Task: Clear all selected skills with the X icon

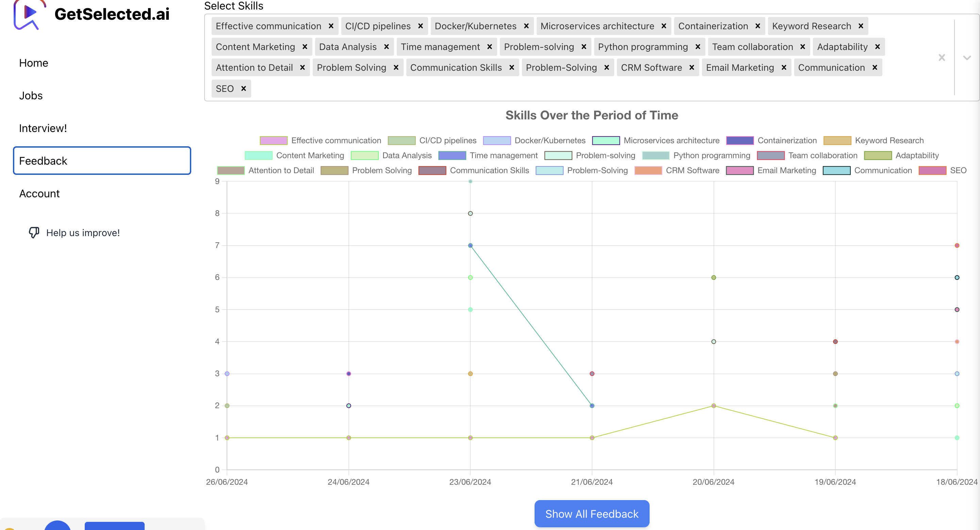Action: click(x=942, y=58)
